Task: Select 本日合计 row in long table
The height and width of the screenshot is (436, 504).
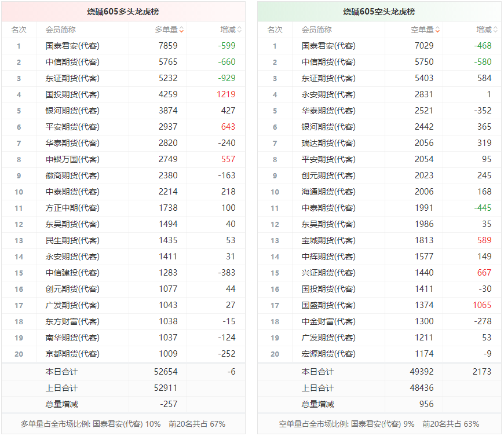Action: point(123,372)
